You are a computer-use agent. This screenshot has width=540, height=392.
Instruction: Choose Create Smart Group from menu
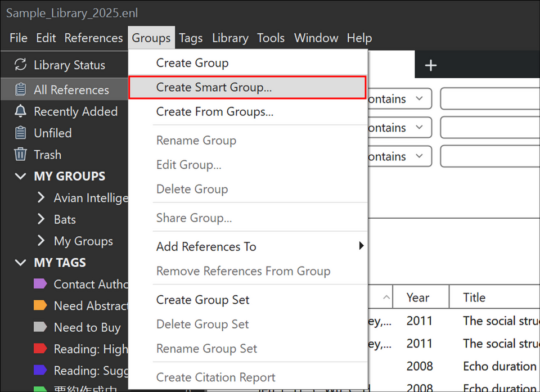[247, 88]
